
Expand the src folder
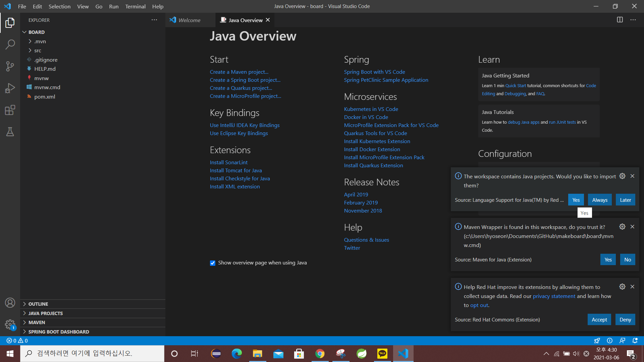tap(38, 51)
